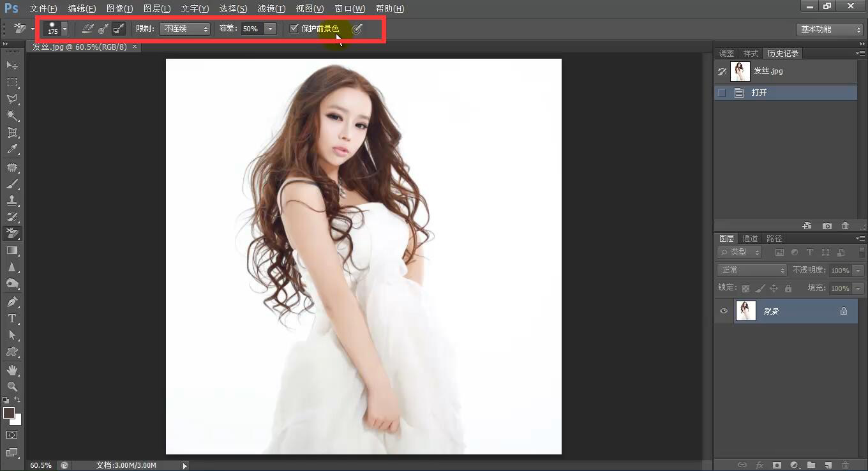Open tool preset picker arrow
Screen dimensions: 868x471
pos(33,29)
